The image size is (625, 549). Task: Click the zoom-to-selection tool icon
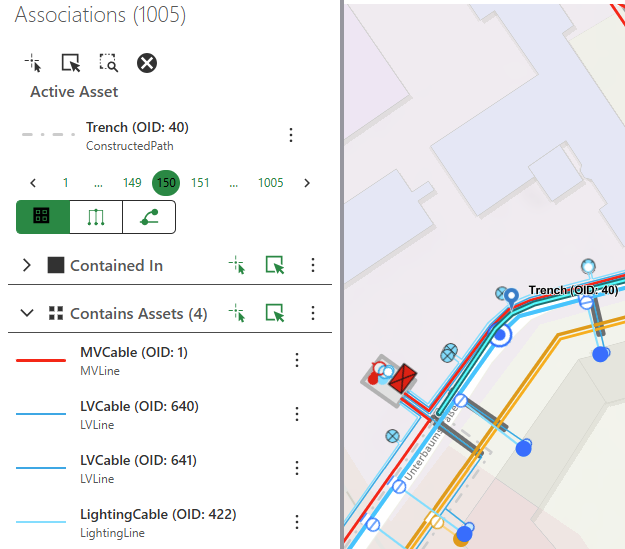tap(108, 63)
